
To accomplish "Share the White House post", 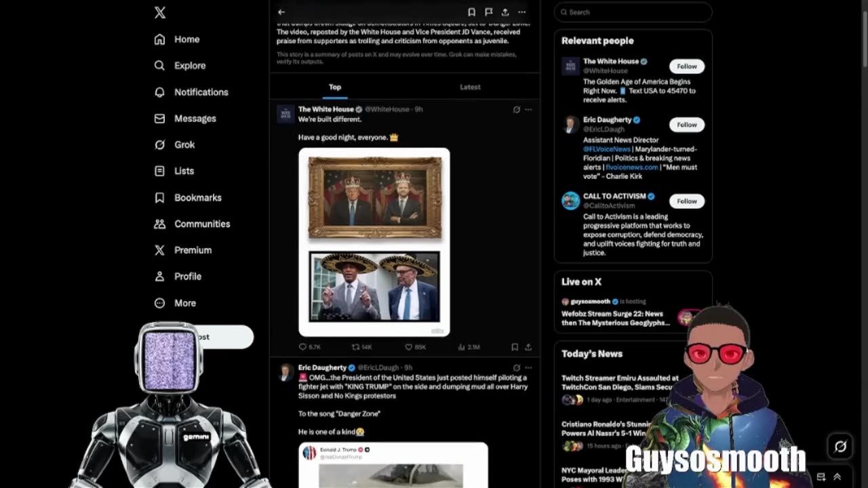I will click(x=528, y=347).
